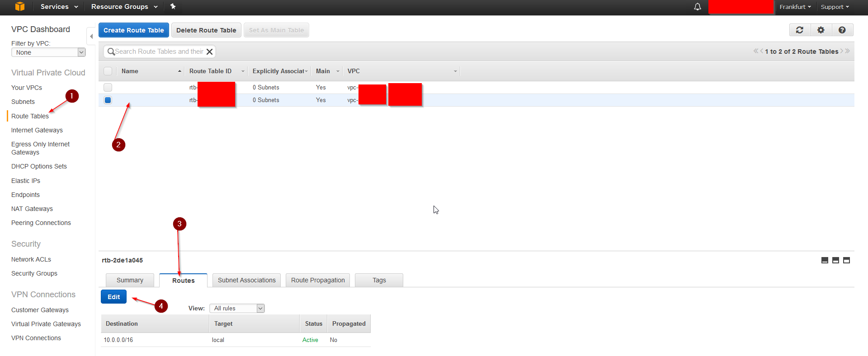
Task: Open Egress Only Internet Gateways
Action: pos(40,148)
